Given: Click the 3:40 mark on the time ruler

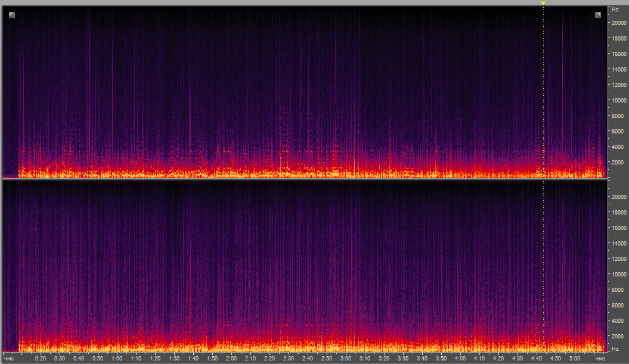Looking at the screenshot, I should point(422,359).
